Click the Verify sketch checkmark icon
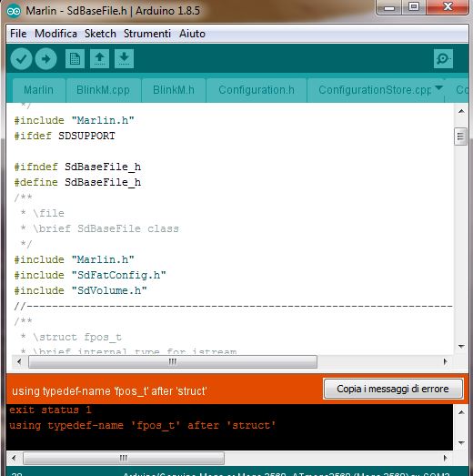 (21, 58)
